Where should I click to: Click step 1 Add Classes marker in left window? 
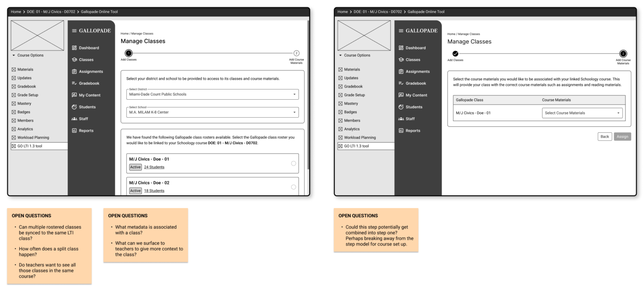coord(129,53)
